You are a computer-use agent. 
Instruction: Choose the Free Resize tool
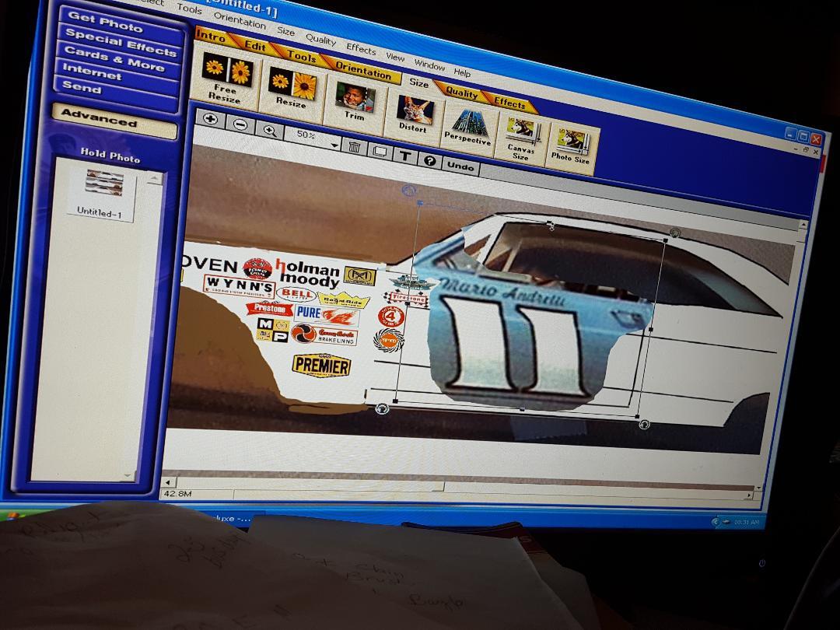[x=226, y=77]
